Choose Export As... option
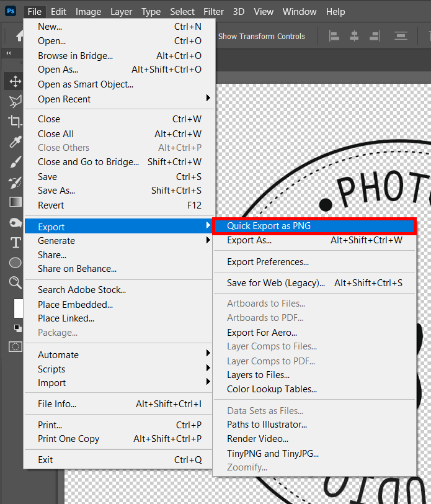Screen dimensions: 431x504 pyautogui.click(x=314, y=240)
